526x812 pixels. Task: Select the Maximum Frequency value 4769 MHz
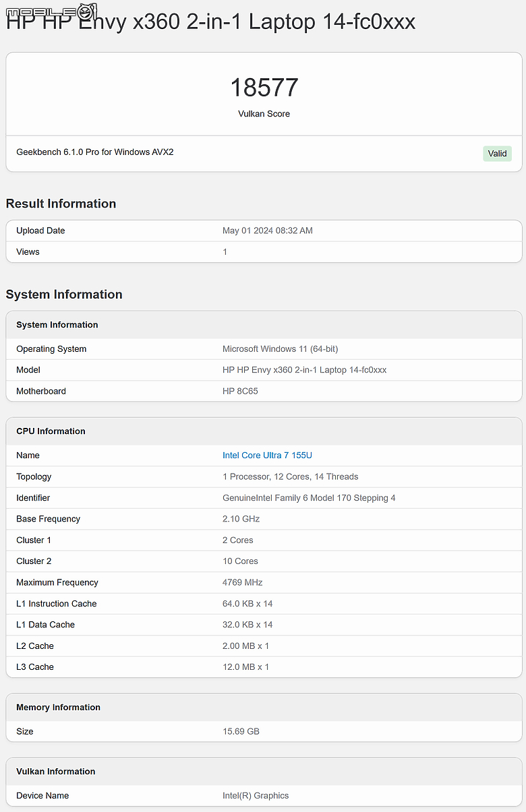(243, 582)
